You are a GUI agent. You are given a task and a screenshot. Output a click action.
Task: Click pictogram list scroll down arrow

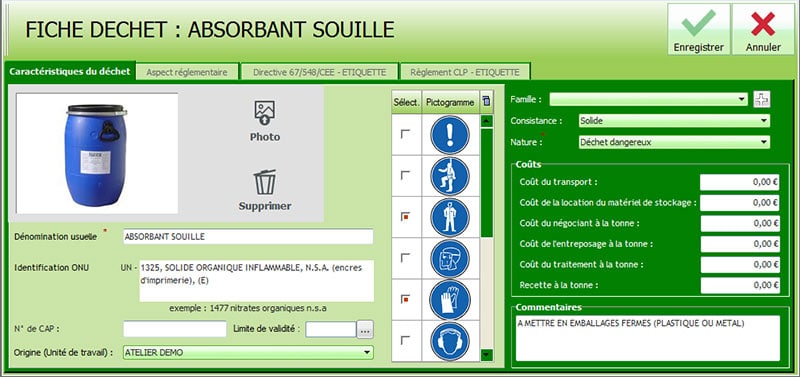487,354
